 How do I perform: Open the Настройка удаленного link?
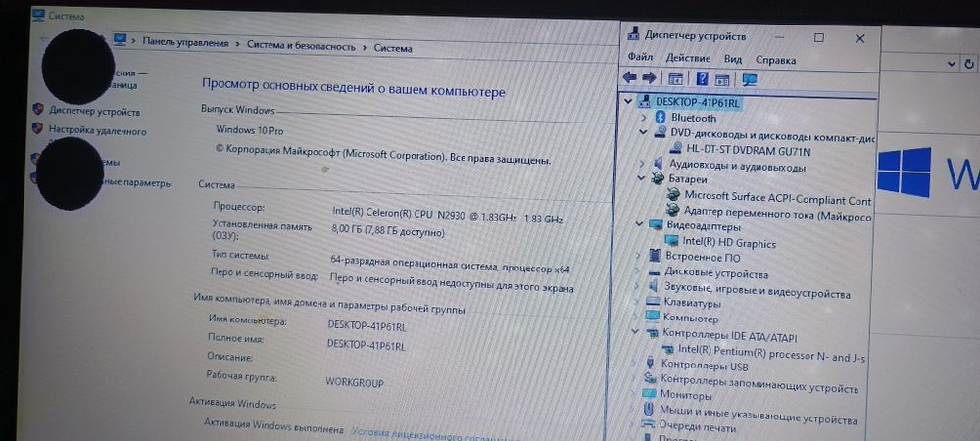pyautogui.click(x=97, y=131)
